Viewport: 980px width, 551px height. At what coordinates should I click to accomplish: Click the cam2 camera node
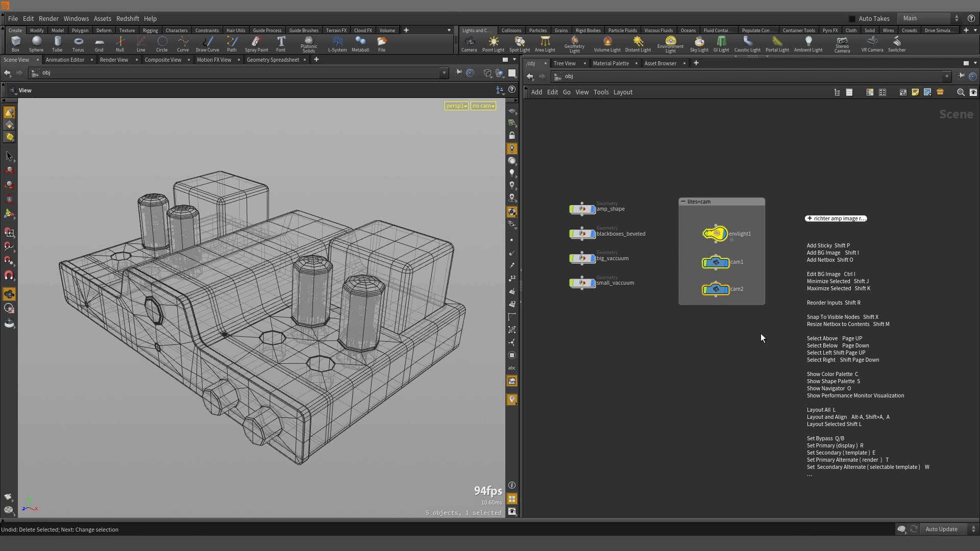[716, 289]
